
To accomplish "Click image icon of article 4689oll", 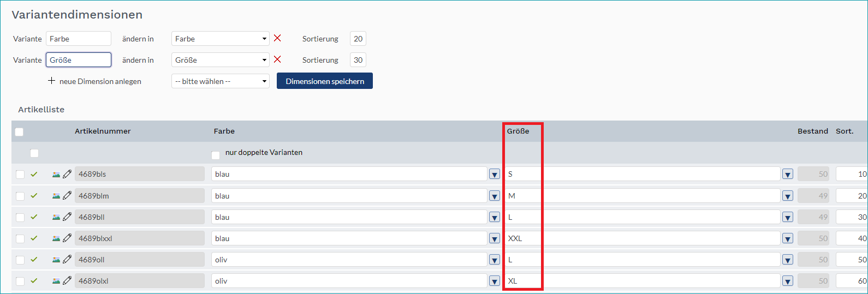I will click(56, 260).
